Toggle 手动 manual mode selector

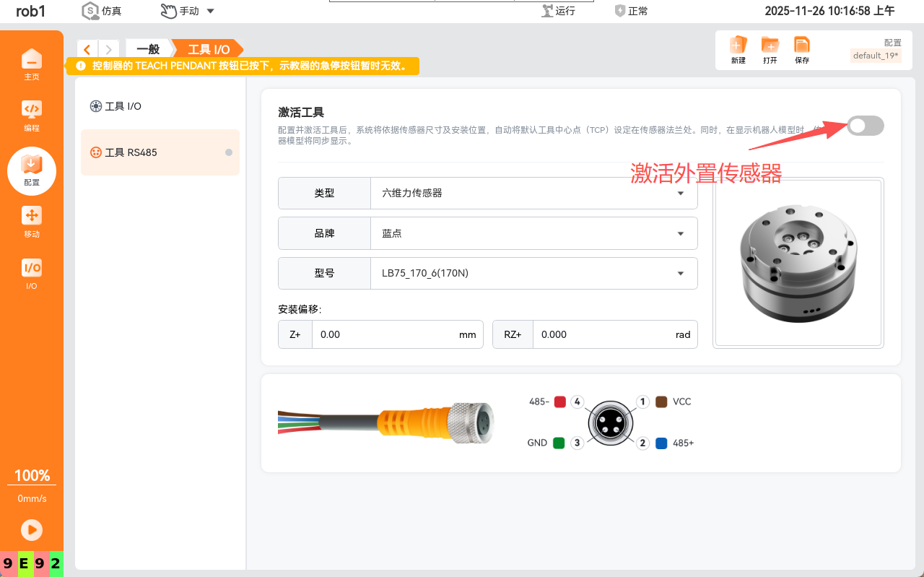[187, 11]
